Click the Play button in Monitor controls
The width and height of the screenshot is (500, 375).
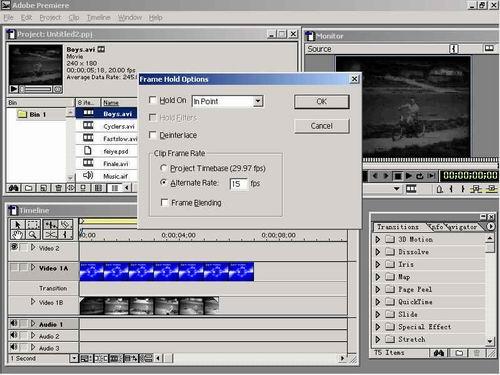click(409, 176)
